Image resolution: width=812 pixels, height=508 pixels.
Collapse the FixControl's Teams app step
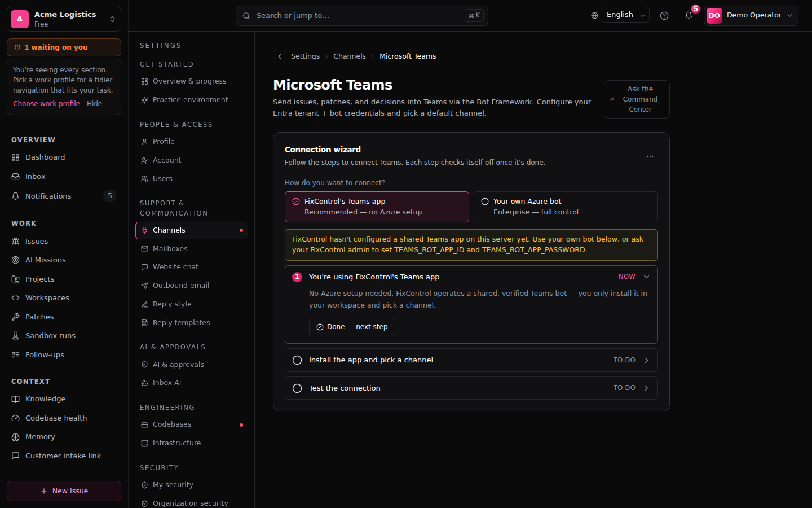647,277
